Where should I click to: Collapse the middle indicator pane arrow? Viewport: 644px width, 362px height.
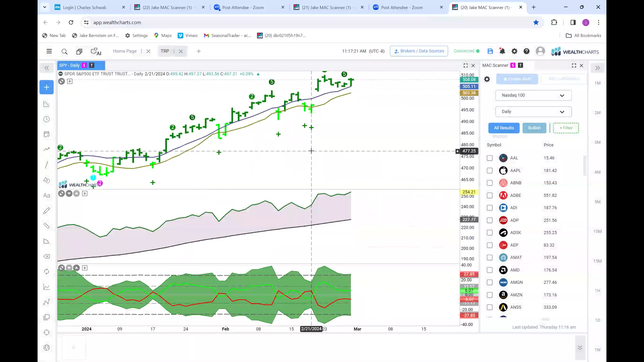[69, 193]
